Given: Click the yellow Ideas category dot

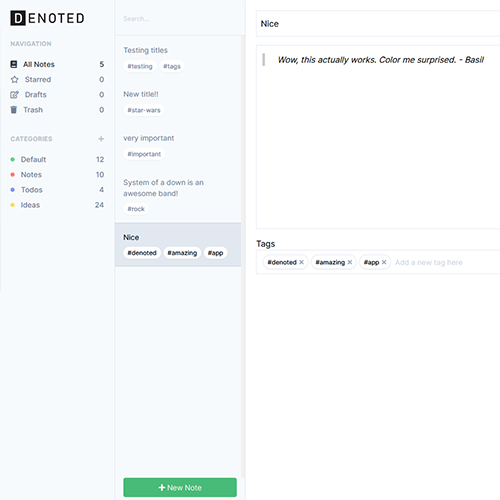Looking at the screenshot, I should (12, 205).
